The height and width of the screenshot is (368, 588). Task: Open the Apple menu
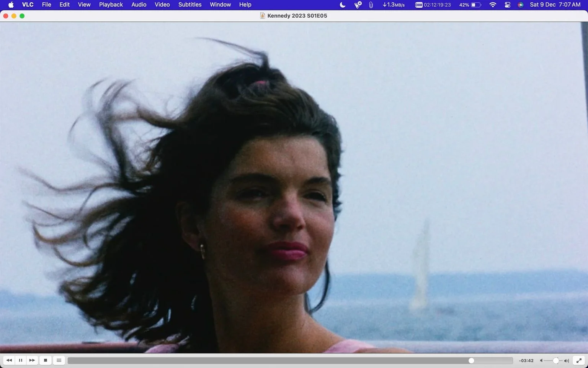(11, 5)
